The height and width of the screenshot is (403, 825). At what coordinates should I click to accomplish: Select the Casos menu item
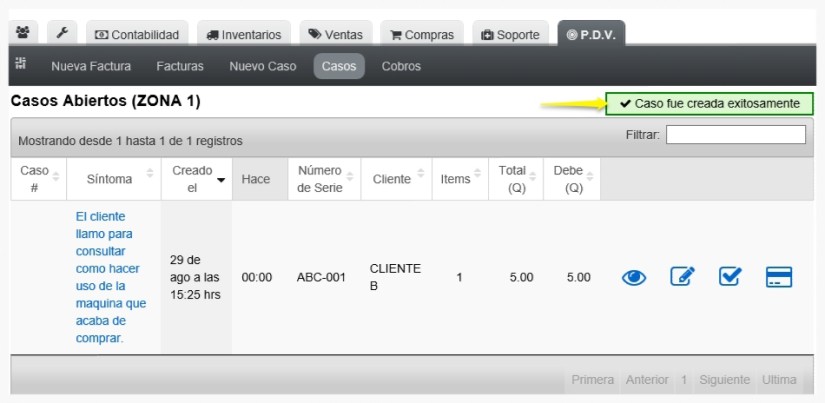(x=339, y=66)
